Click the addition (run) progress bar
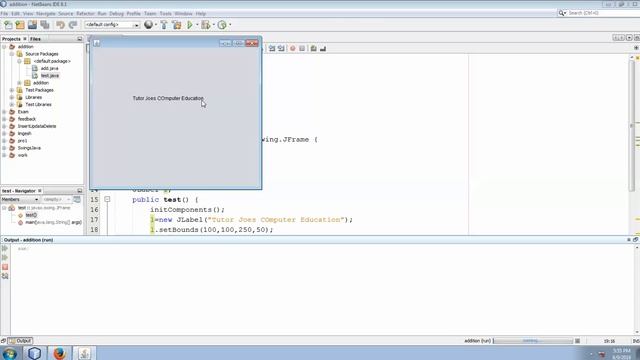Screen dimensions: 640x360 [x=533, y=341]
